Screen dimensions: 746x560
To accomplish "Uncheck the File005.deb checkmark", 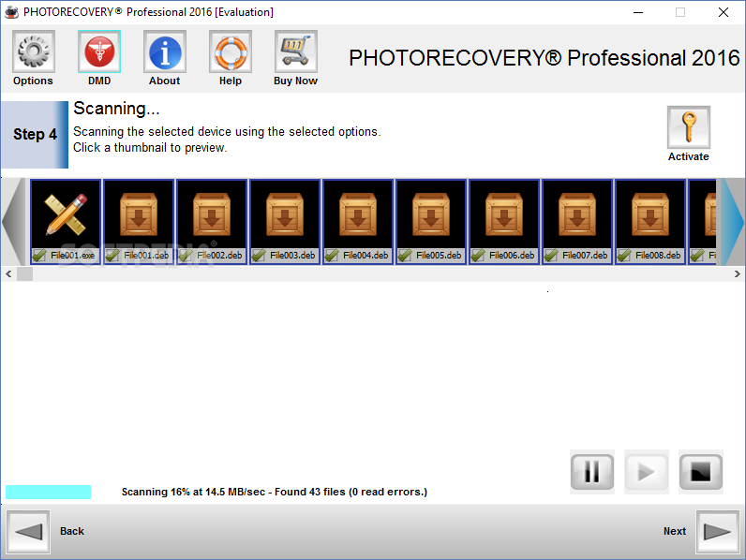I will point(405,256).
